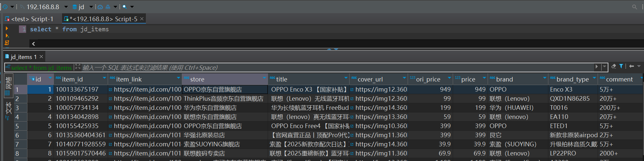Open the store column filter arrow
The height and width of the screenshot is (161, 644).
click(x=264, y=78)
